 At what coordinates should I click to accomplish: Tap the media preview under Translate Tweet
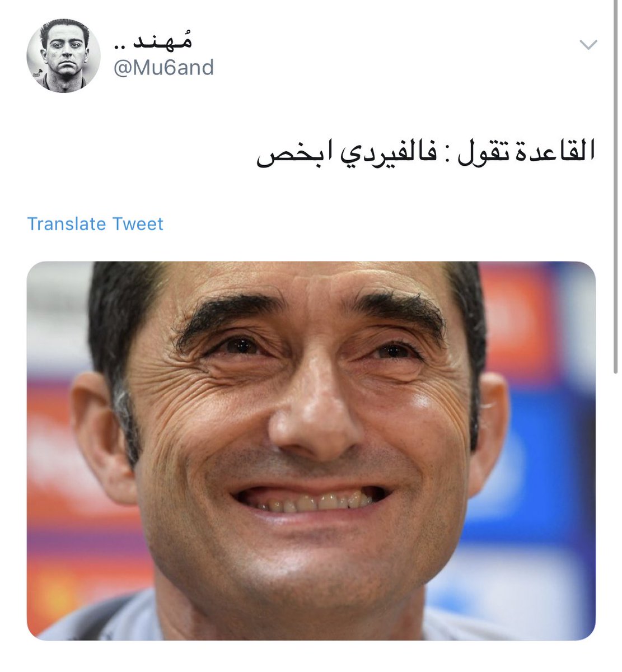click(311, 451)
